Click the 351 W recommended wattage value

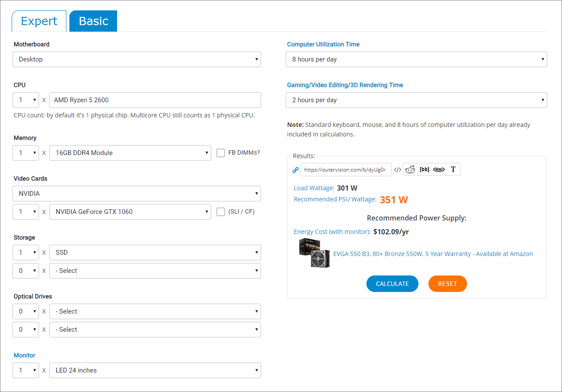[394, 200]
